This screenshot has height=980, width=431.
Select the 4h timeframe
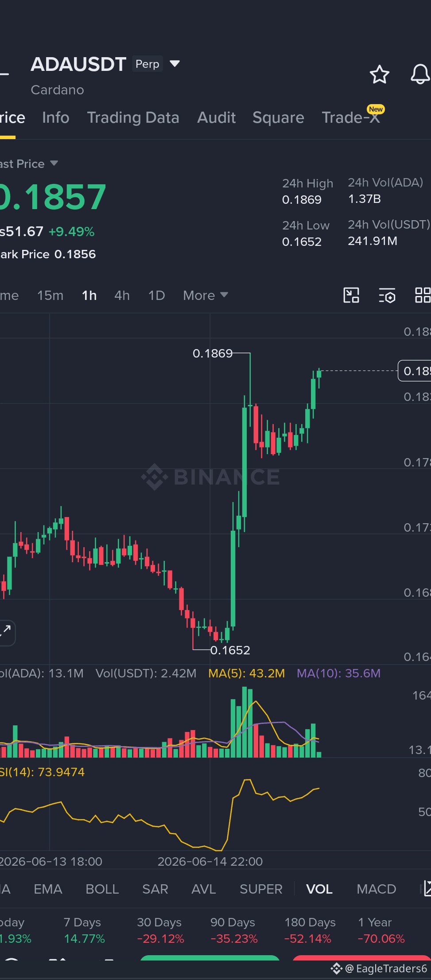click(122, 296)
